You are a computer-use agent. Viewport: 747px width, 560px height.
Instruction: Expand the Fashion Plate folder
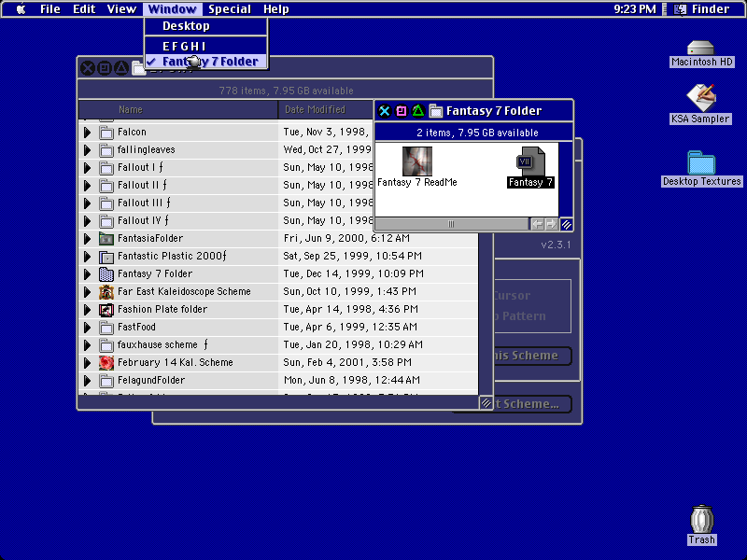click(x=87, y=310)
